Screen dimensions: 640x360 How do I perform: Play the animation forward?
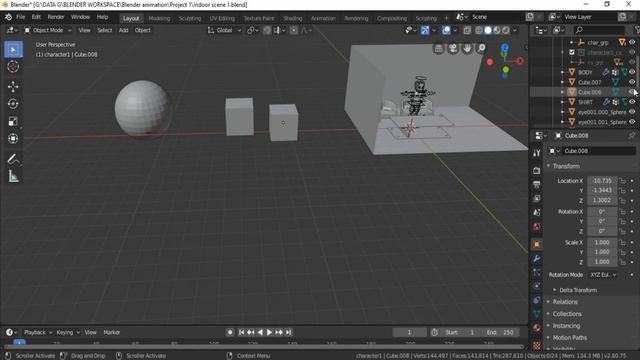pyautogui.click(x=269, y=332)
